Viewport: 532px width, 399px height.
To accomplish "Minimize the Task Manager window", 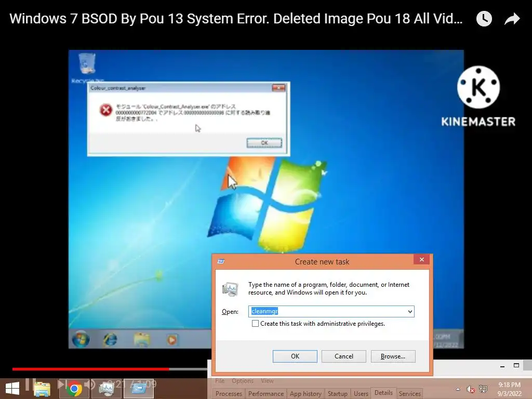I will 502,366.
